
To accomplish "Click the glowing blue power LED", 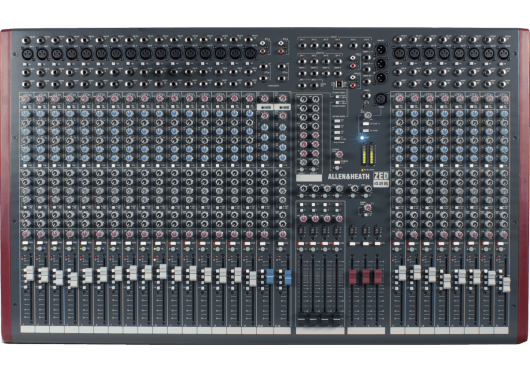I will [362, 138].
